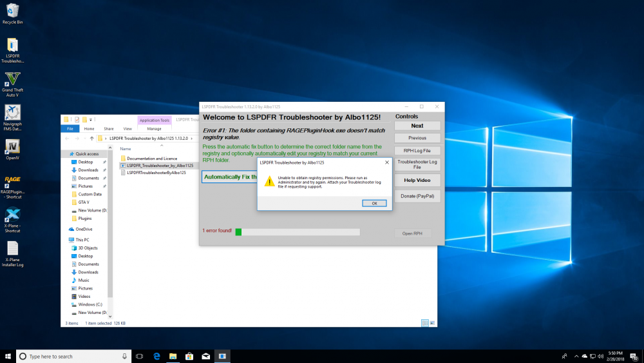Click the taskbar clock showing 5:50 PM
The height and width of the screenshot is (363, 644).
[615, 356]
